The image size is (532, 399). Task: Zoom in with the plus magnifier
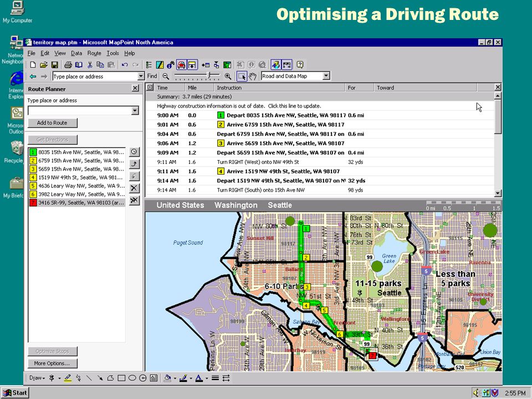(x=228, y=76)
